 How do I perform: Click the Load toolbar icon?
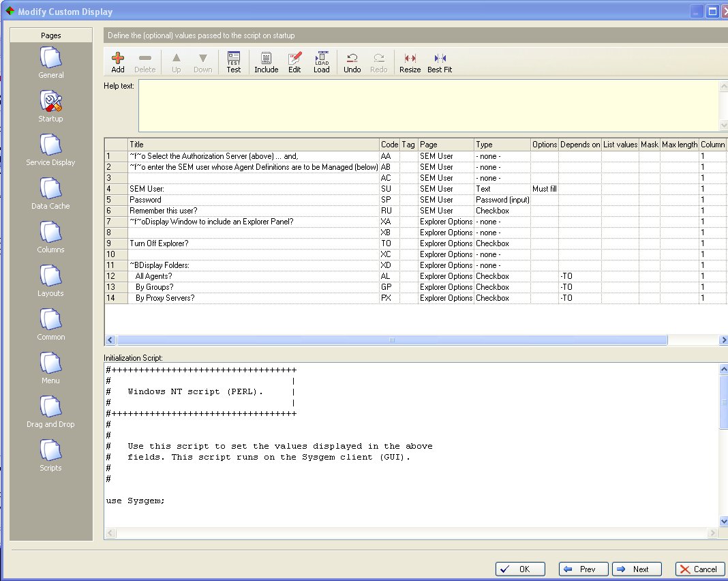pos(322,62)
